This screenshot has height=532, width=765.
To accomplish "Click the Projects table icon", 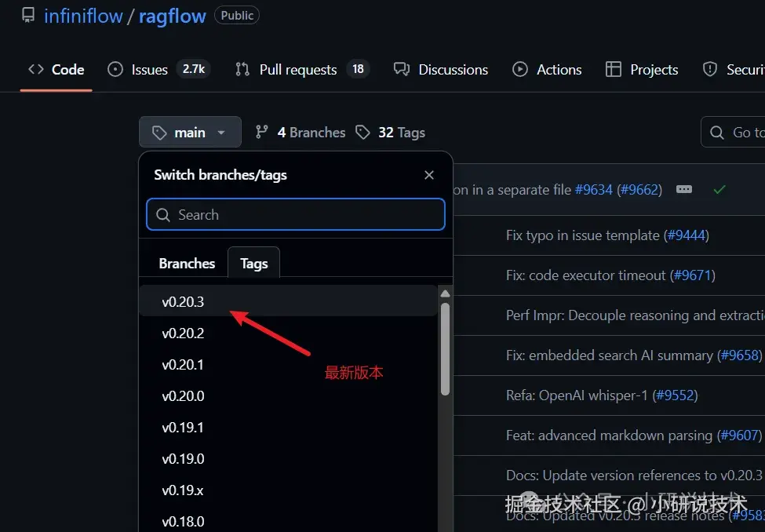I will [x=614, y=69].
